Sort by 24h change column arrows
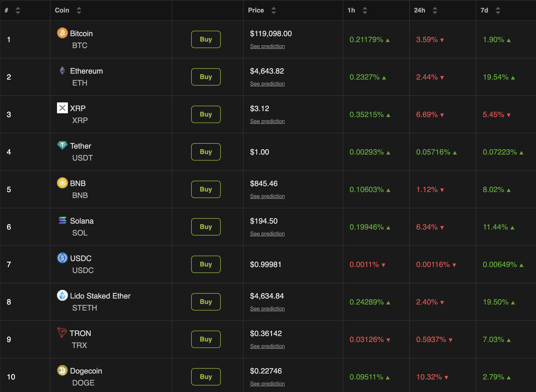The height and width of the screenshot is (392, 536). (435, 10)
